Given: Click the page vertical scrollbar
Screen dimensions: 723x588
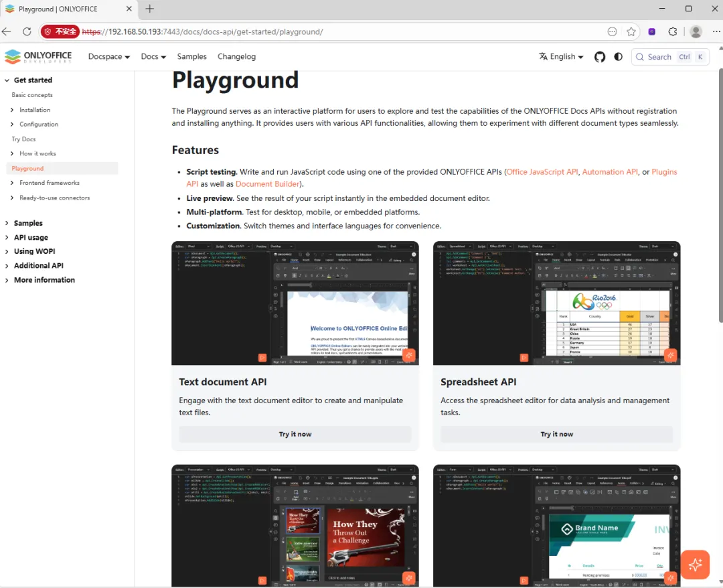Looking at the screenshot, I should coord(720,196).
